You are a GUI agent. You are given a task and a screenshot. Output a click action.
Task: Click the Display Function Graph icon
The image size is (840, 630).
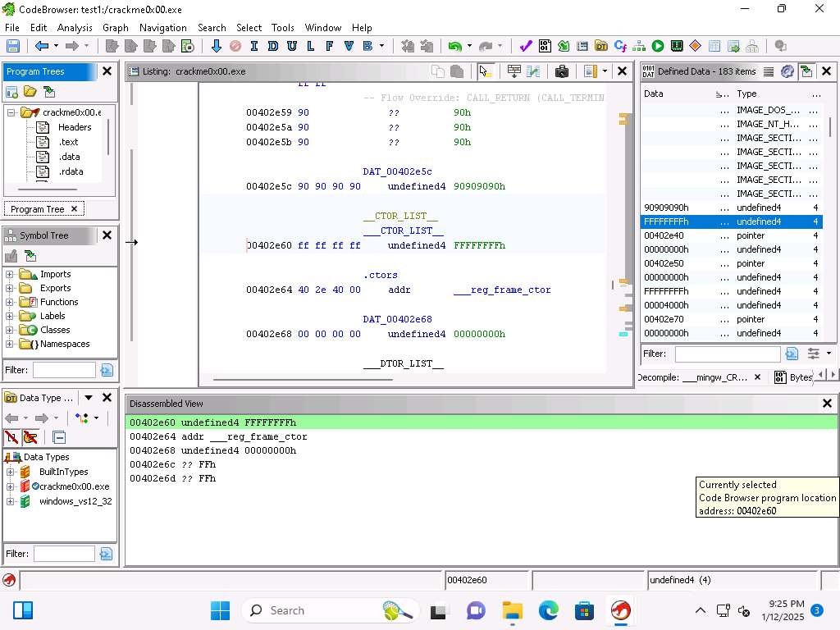coord(638,47)
